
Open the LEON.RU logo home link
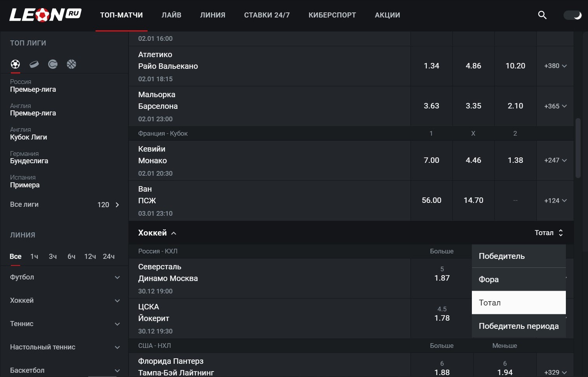point(45,15)
